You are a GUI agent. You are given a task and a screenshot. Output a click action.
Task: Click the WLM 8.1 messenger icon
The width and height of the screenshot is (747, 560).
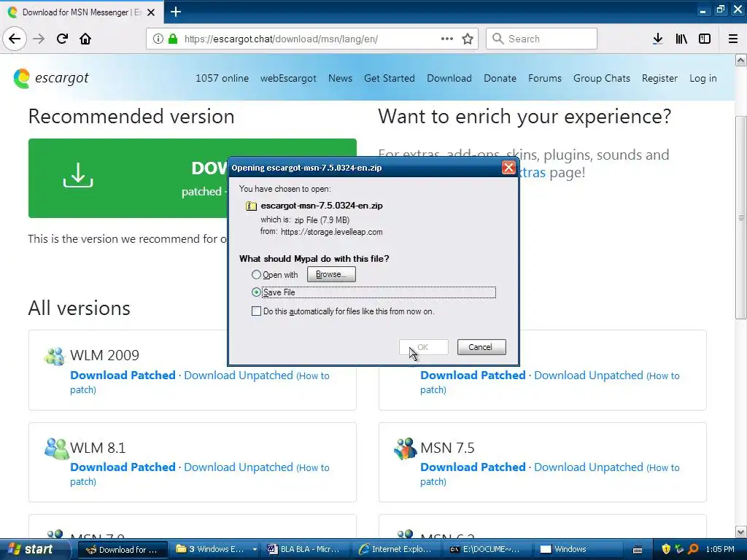[57, 448]
